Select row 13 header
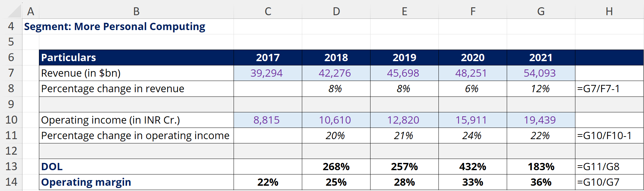Screen dimensions: 644x191 [11, 167]
